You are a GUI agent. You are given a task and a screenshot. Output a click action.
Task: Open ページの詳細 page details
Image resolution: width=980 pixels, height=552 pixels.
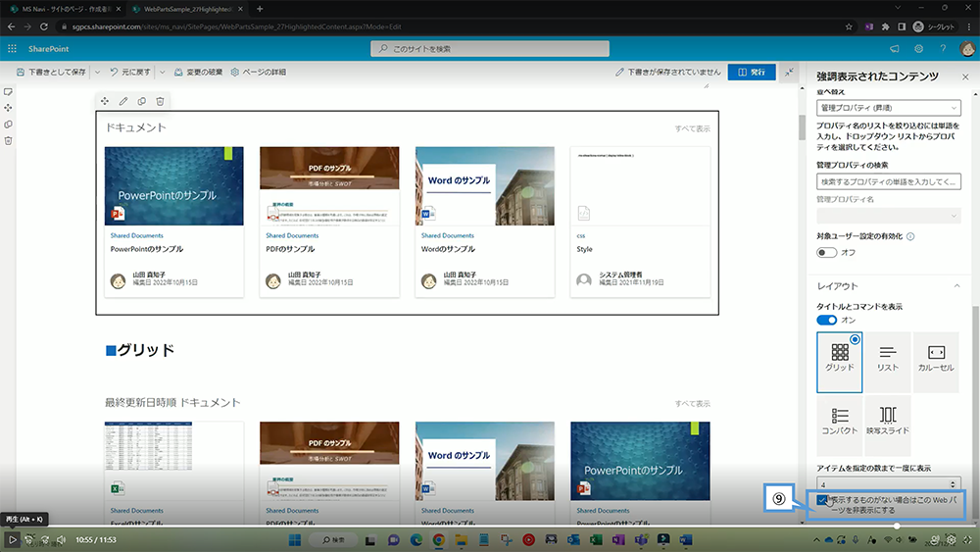258,72
